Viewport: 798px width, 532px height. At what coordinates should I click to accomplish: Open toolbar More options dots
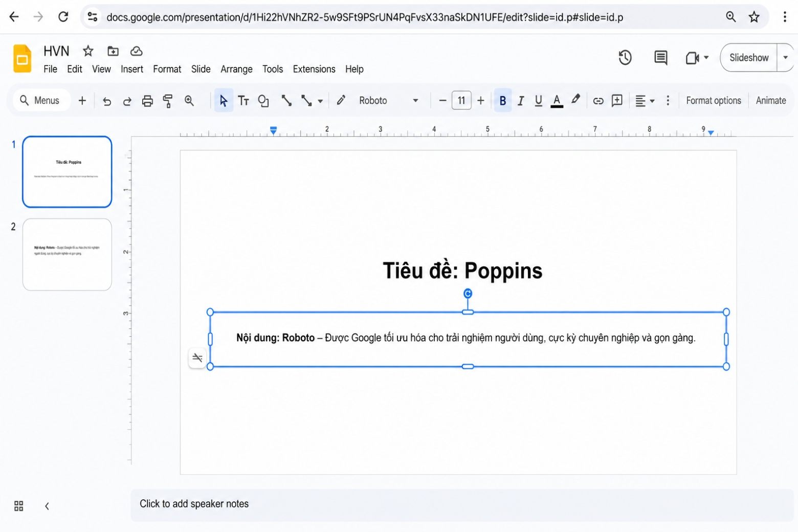click(x=668, y=100)
